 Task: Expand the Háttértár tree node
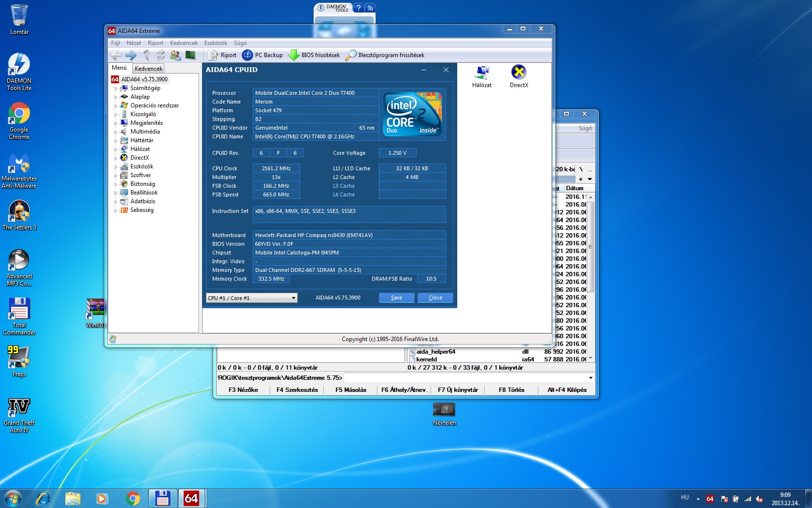tap(116, 141)
